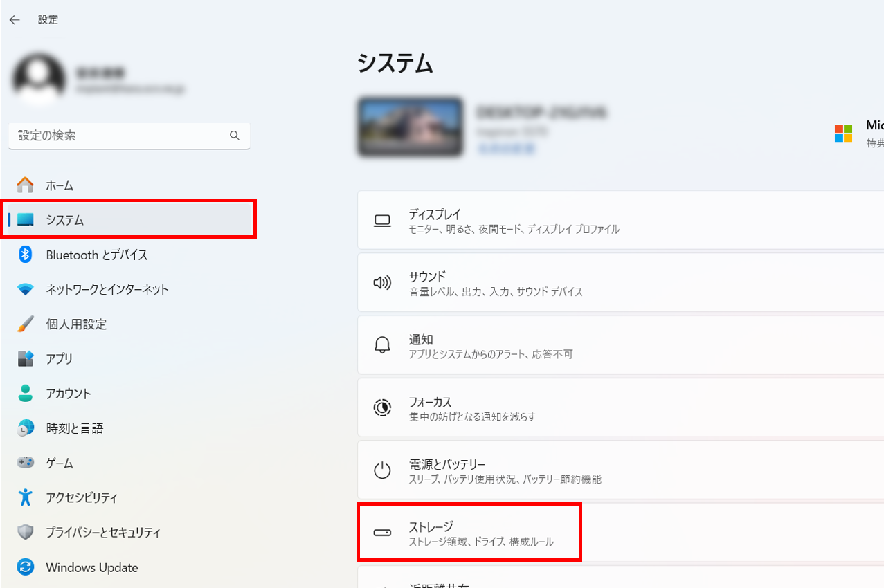
Task: Open ネットワークとインターネット settings
Action: tap(129, 290)
